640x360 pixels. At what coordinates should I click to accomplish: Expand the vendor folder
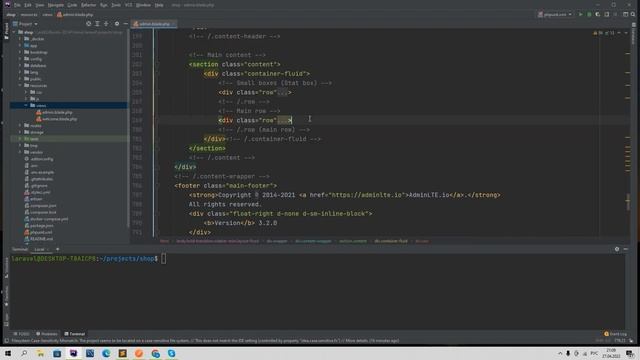20,152
